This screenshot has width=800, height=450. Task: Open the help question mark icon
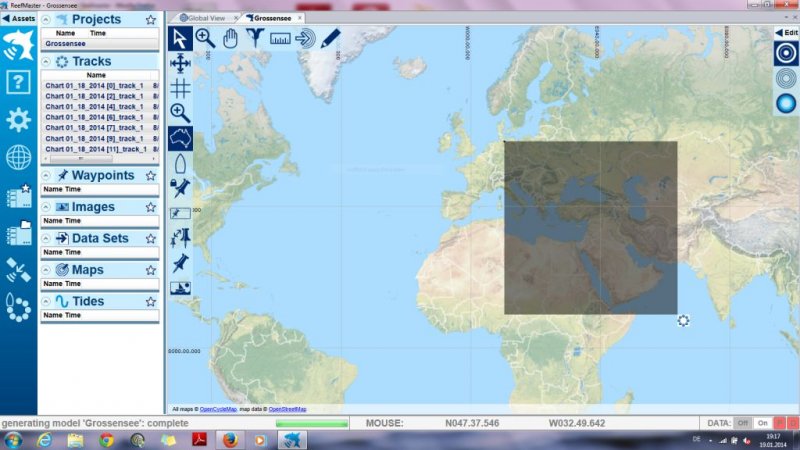tap(18, 82)
